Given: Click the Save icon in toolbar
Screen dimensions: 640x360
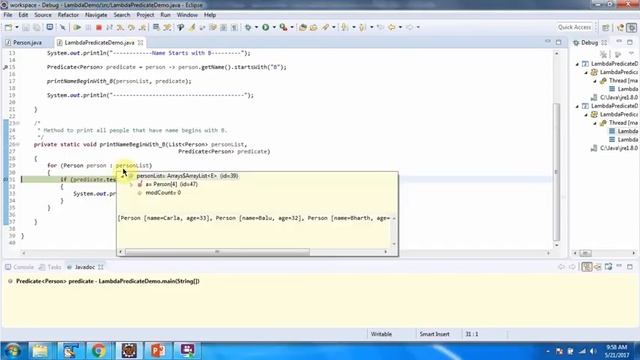Looking at the screenshot, I should pyautogui.click(x=26, y=27).
